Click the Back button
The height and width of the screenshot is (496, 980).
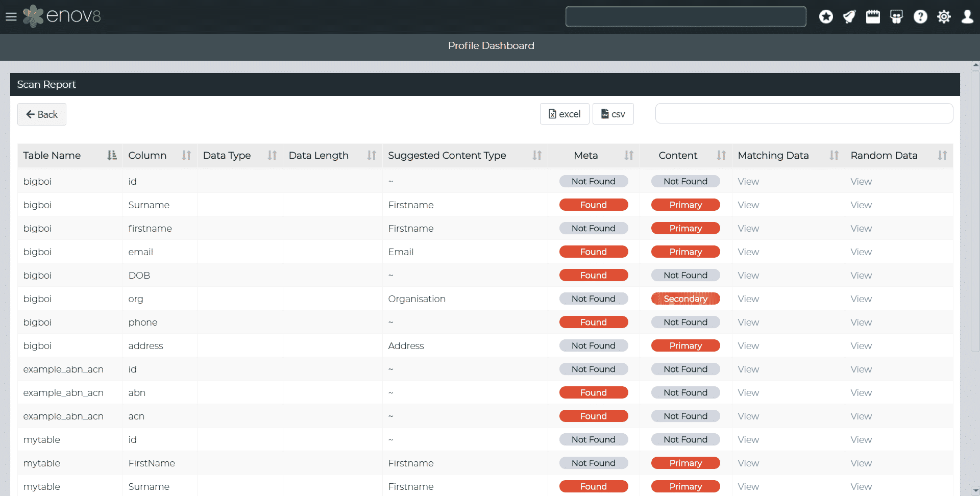[x=42, y=114]
